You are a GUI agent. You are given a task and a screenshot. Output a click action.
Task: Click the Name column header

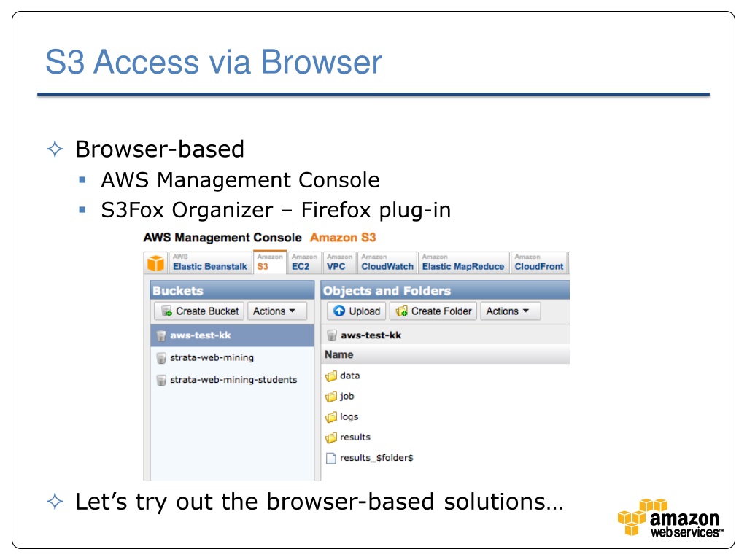click(446, 355)
